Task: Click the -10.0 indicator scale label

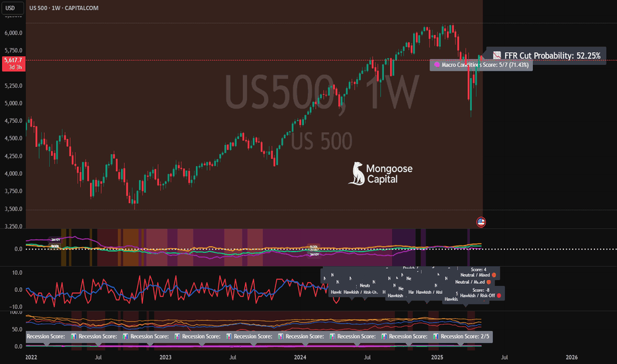Action: pos(16,306)
